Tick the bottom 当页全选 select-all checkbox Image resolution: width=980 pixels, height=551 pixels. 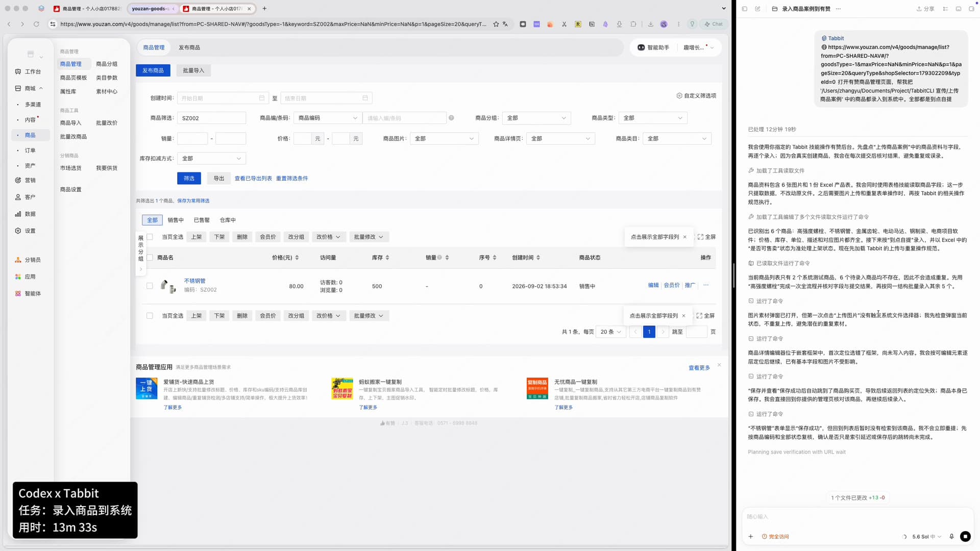150,316
